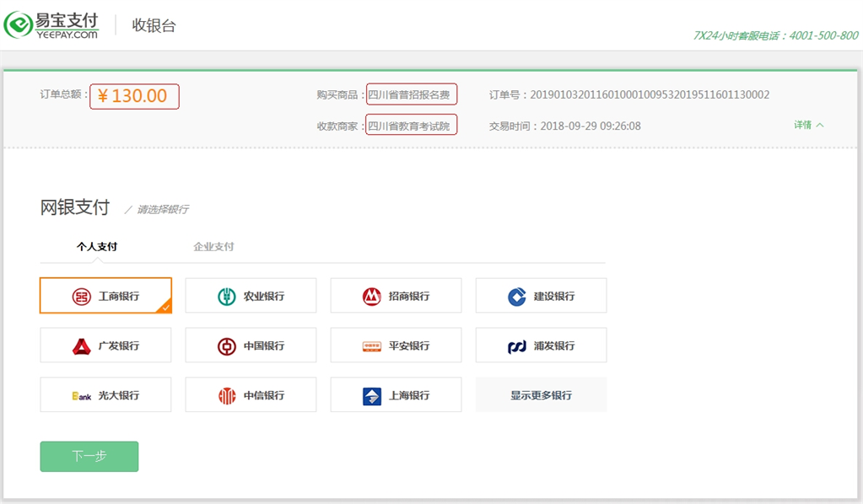Select 光大银行 payment option label
The width and height of the screenshot is (863, 504).
coord(118,395)
